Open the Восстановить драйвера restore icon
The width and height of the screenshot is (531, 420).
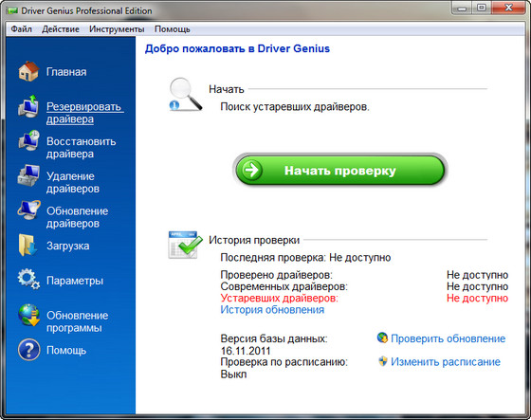click(28, 140)
